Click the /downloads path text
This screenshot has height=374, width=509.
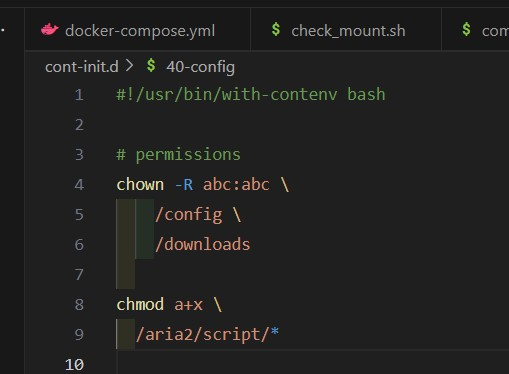click(202, 244)
